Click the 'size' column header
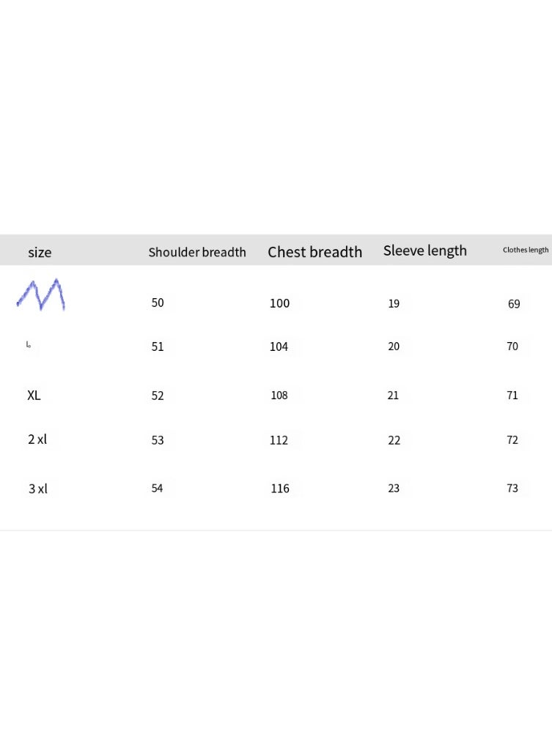The width and height of the screenshot is (552, 756). [40, 252]
